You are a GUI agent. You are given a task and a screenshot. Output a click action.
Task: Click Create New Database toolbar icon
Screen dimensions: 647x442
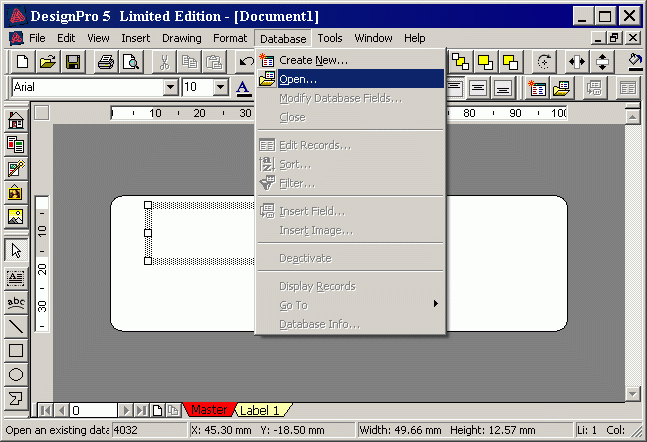coord(537,88)
